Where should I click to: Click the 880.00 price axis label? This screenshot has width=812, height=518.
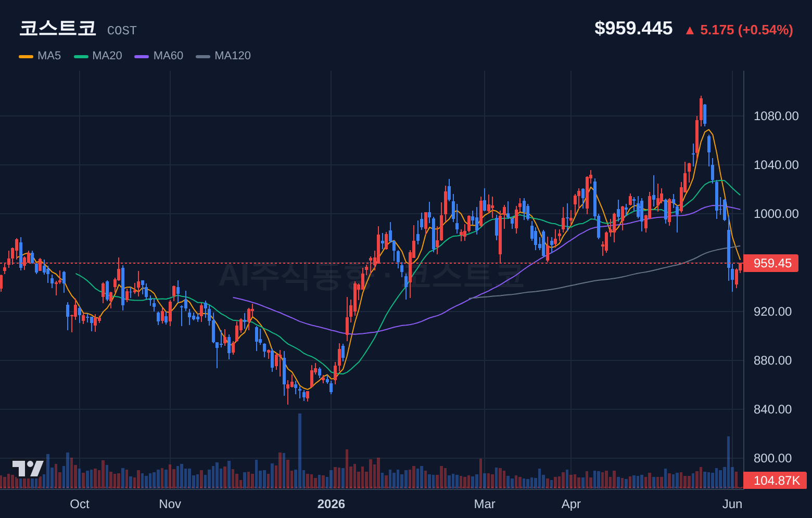pos(772,360)
